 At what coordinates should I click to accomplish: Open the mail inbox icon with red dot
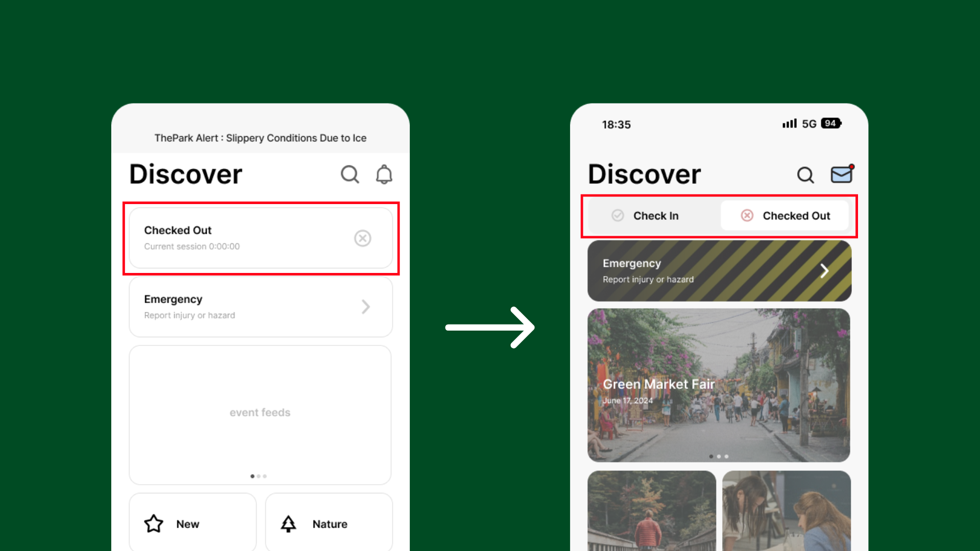coord(842,173)
